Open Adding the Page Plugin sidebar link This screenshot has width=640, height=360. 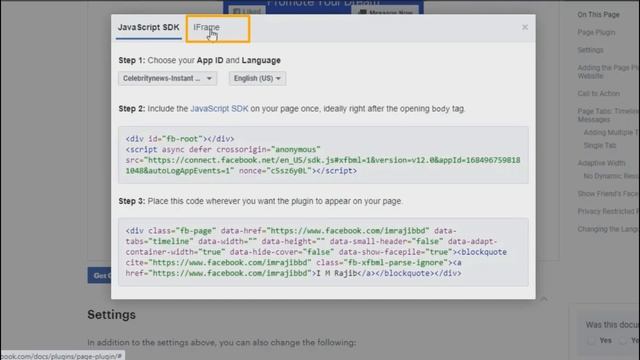click(x=608, y=72)
